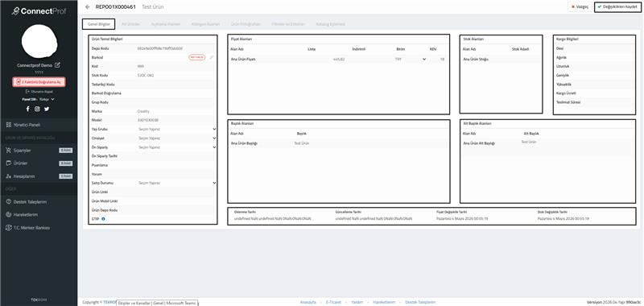
Task: Go back using the arrow beside REP001X000461
Action: point(87,7)
